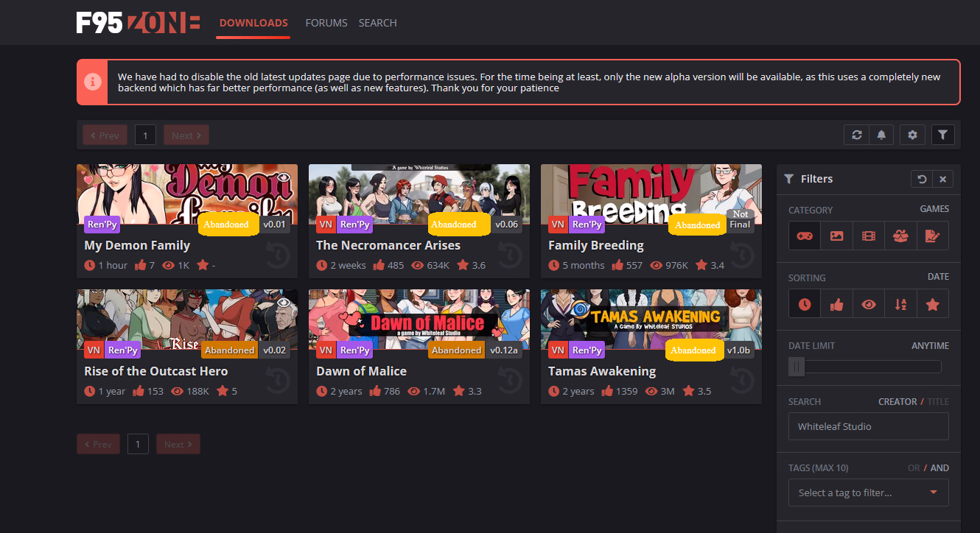
Task: Click the history icon on My Demon Family card
Action: click(279, 255)
